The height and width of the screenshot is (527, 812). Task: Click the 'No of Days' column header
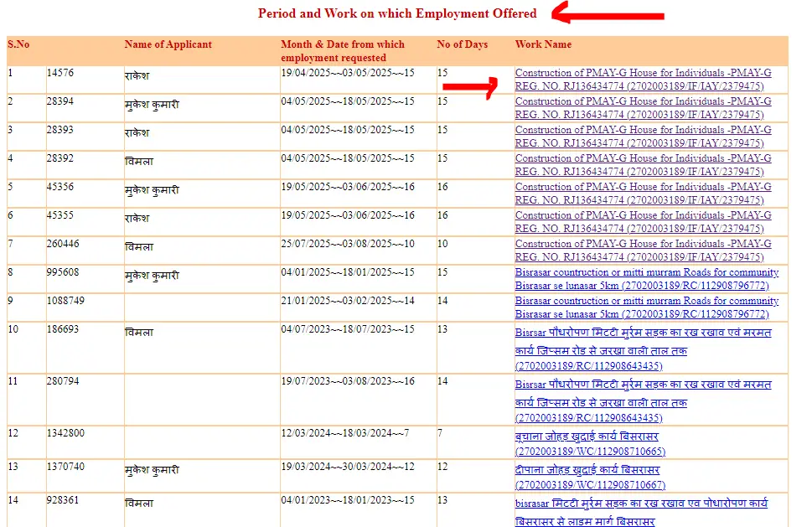point(462,44)
